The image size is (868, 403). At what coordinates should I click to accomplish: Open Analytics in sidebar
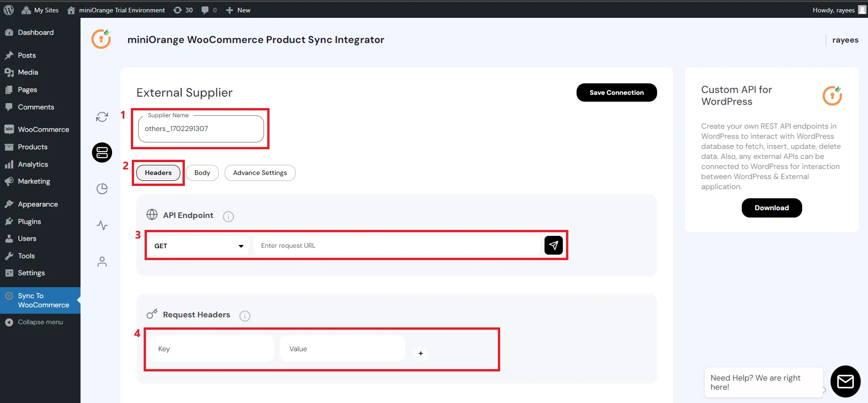[x=40, y=164]
